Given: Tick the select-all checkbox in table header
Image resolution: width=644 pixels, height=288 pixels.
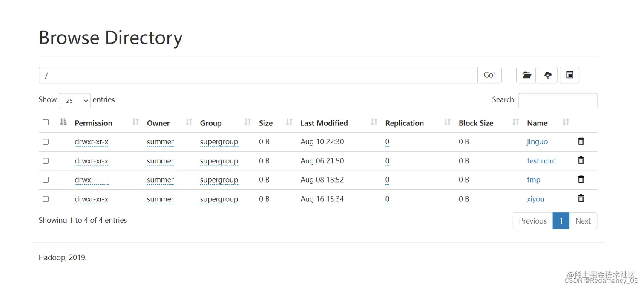Looking at the screenshot, I should 46,122.
